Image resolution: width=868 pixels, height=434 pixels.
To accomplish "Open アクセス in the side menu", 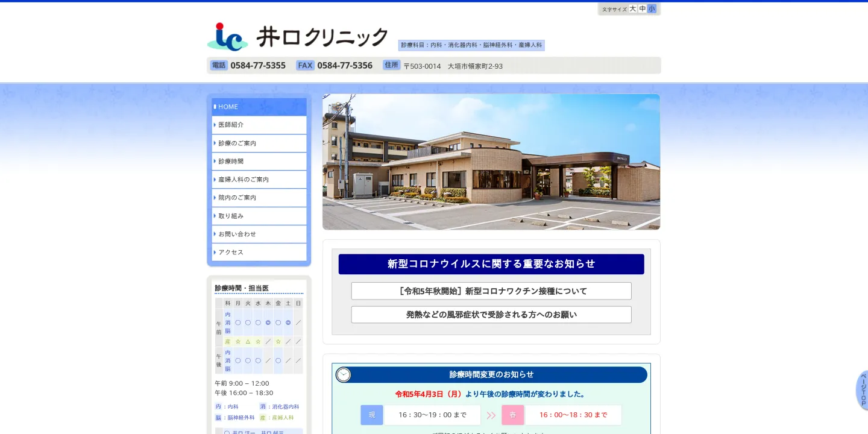I will click(x=259, y=252).
